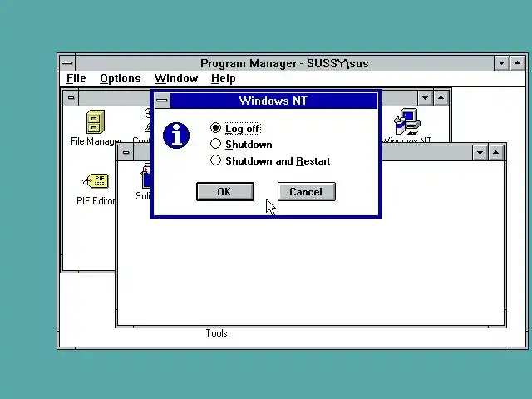This screenshot has width=532, height=399.
Task: Click the PIF Editor tag icon
Action: (96, 180)
